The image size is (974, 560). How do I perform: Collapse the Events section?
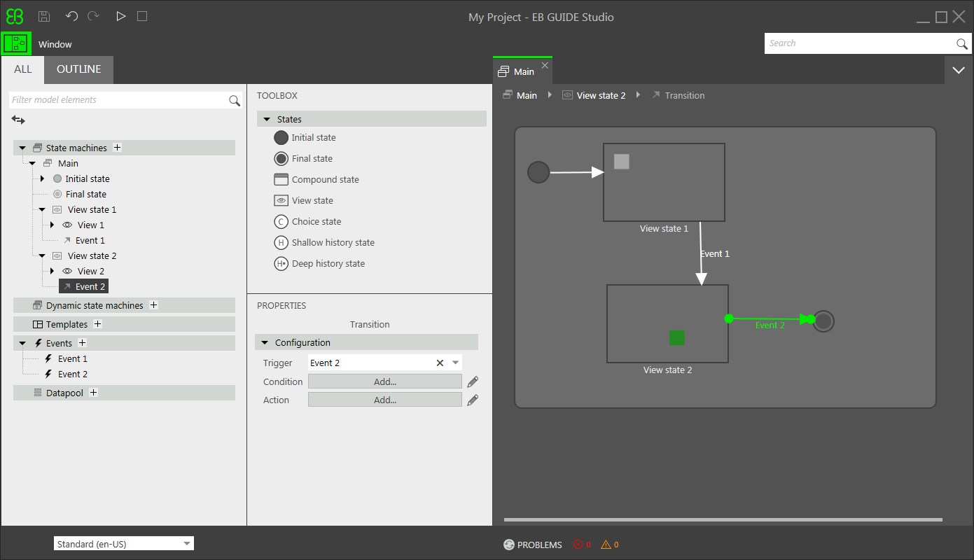click(x=22, y=343)
